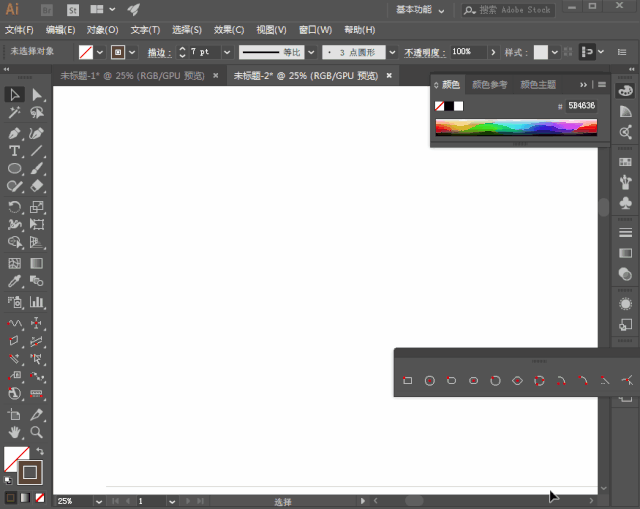The image size is (640, 509).
Task: Open brush definition 3 点圆形 dropdown
Action: click(392, 52)
